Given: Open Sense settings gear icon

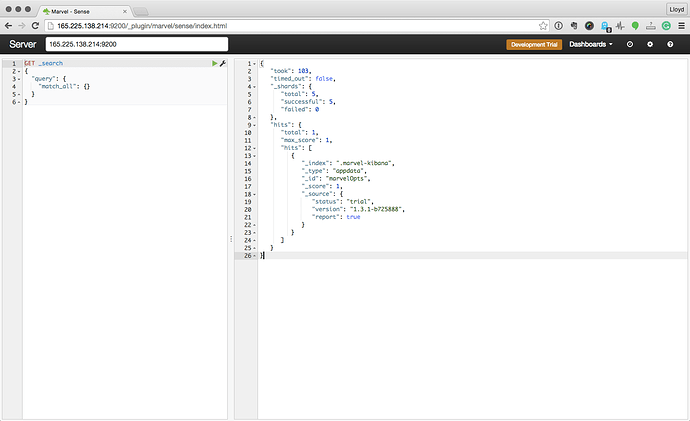Looking at the screenshot, I should click(650, 44).
